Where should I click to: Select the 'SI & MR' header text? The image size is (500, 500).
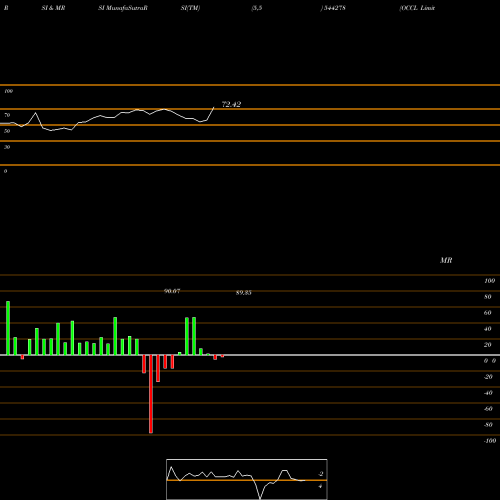pos(53,8)
